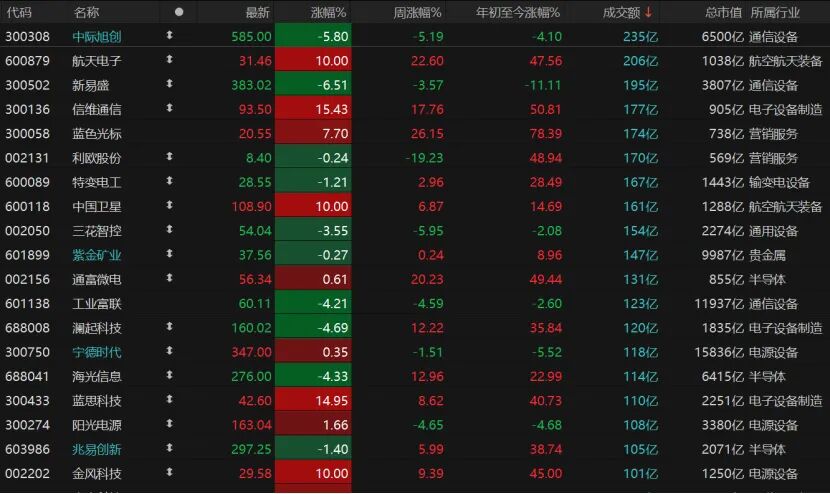Click the marker icon beside 中际旭创
Image resolution: width=830 pixels, height=494 pixels.
(169, 36)
